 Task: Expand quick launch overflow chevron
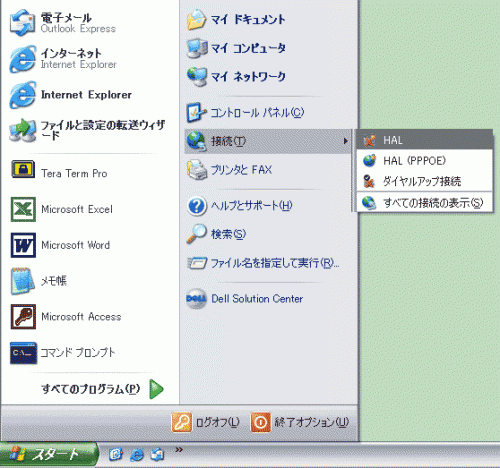pyautogui.click(x=179, y=450)
